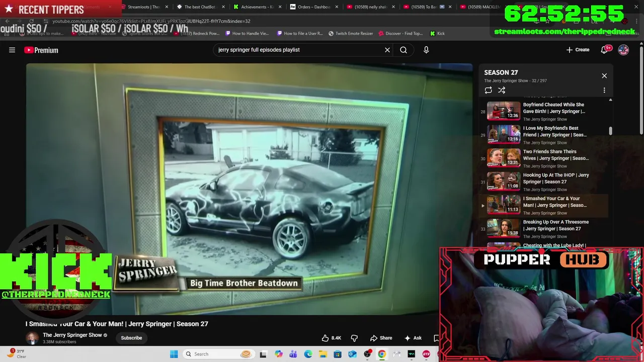Dislike the Jerry Springer video

pos(354,338)
